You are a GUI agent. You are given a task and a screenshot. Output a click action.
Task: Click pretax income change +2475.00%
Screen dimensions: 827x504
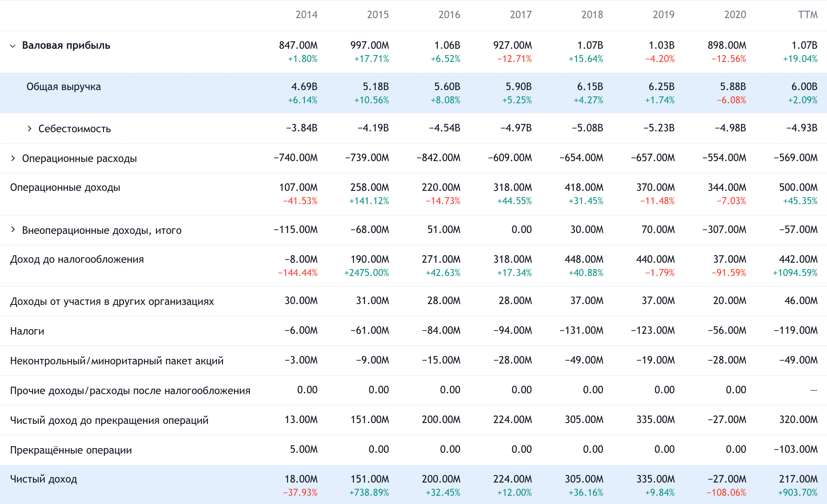[367, 273]
